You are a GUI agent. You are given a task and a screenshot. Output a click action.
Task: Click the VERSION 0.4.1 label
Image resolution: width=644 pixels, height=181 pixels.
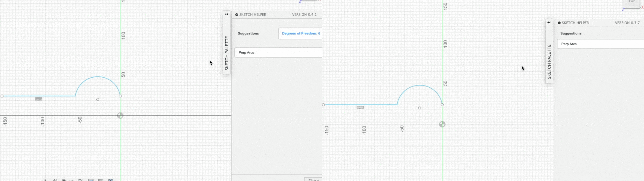tap(304, 15)
